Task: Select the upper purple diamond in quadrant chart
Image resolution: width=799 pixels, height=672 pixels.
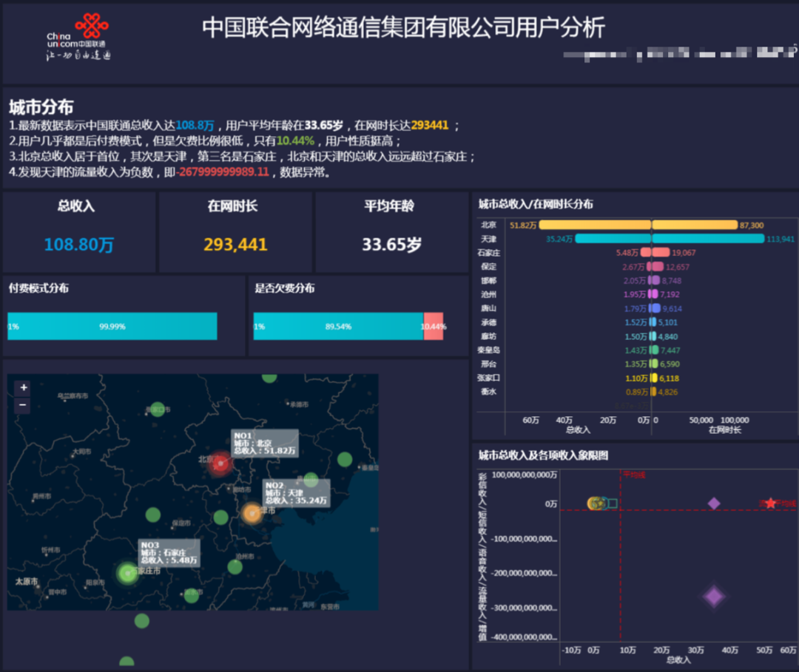Action: tap(714, 503)
